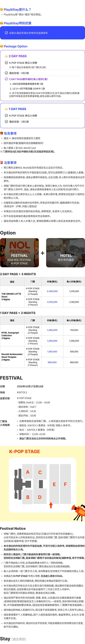The height and width of the screenshot is (644, 85).
Task: Click the check mark in the shuttle banner
Action: pyautogui.click(x=6, y=33)
